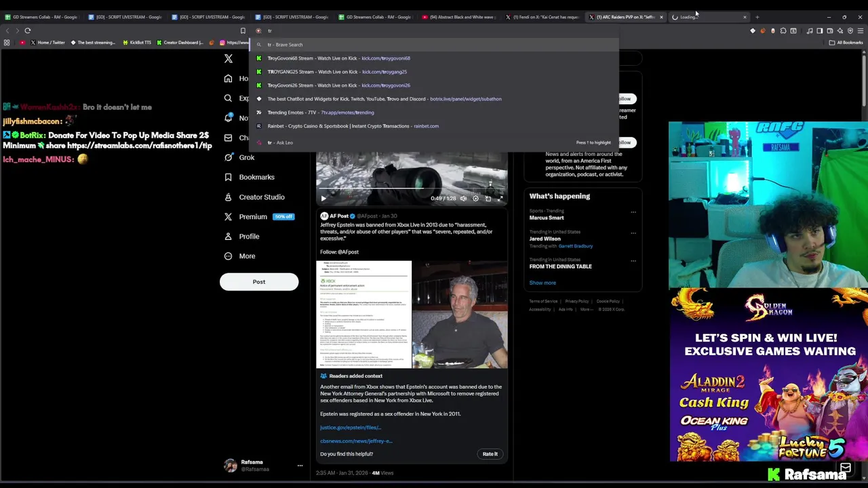Close the Loading tab
The width and height of the screenshot is (868, 488).
coord(745,17)
